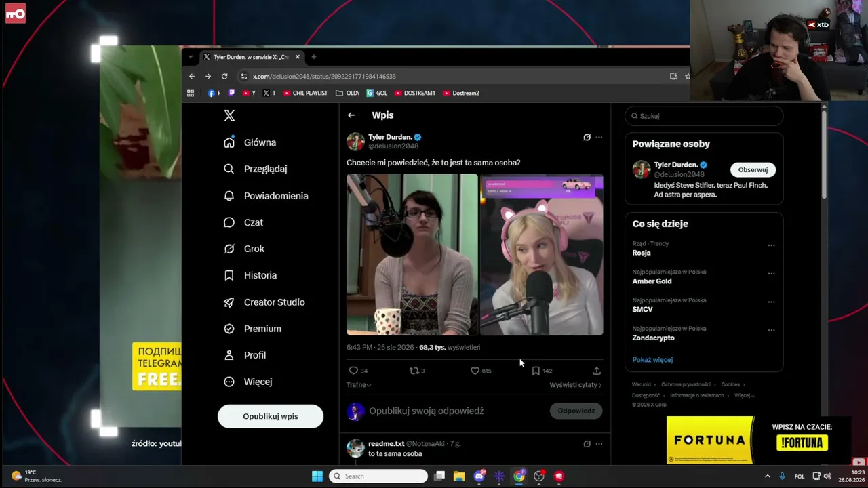Open Powiadomienia notifications
Screen dimensions: 868x488
[266, 196]
